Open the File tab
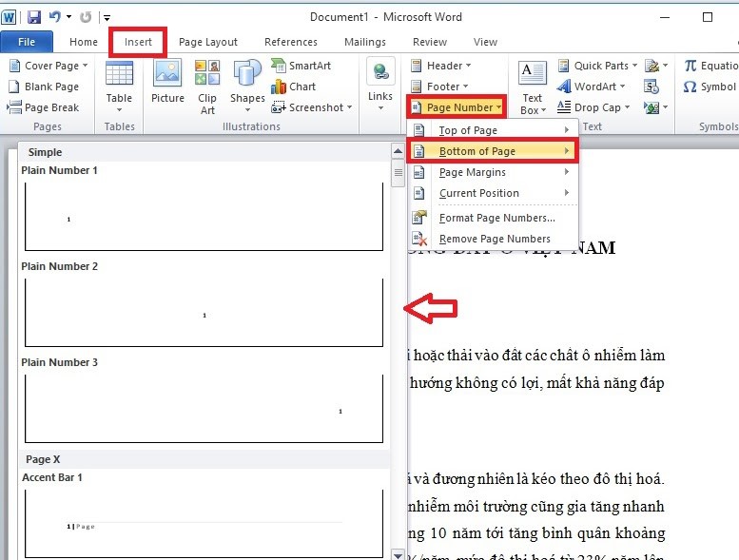The height and width of the screenshot is (560, 739). tap(27, 42)
